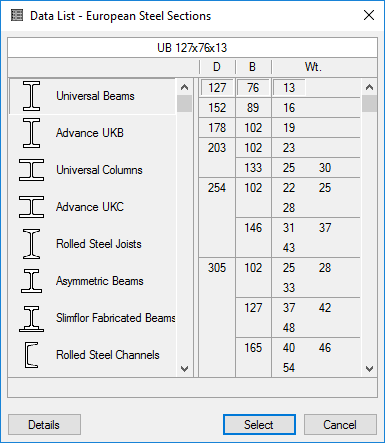Choose the Advance UKB section icon
This screenshot has height=443, width=385.
click(31, 133)
